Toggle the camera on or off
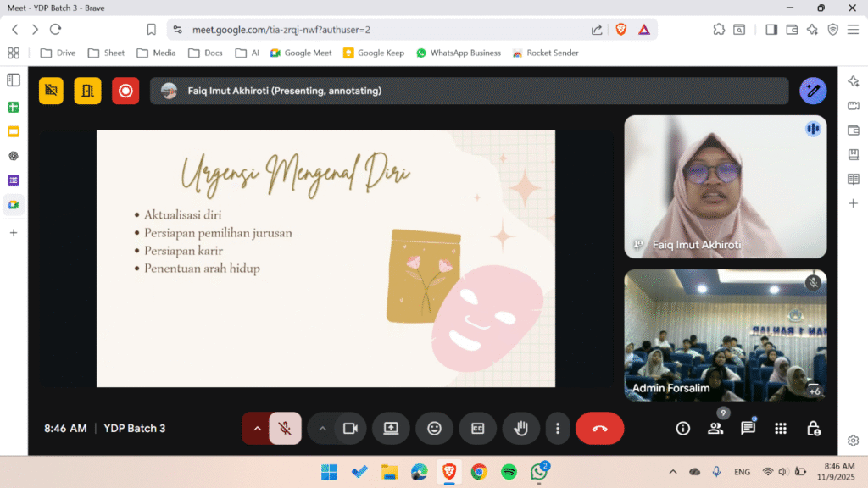868x488 pixels. [x=350, y=429]
